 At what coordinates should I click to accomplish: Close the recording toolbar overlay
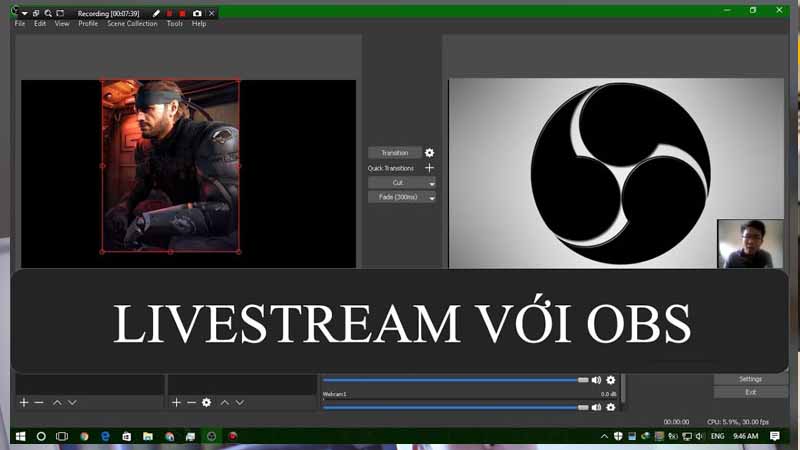click(x=212, y=13)
